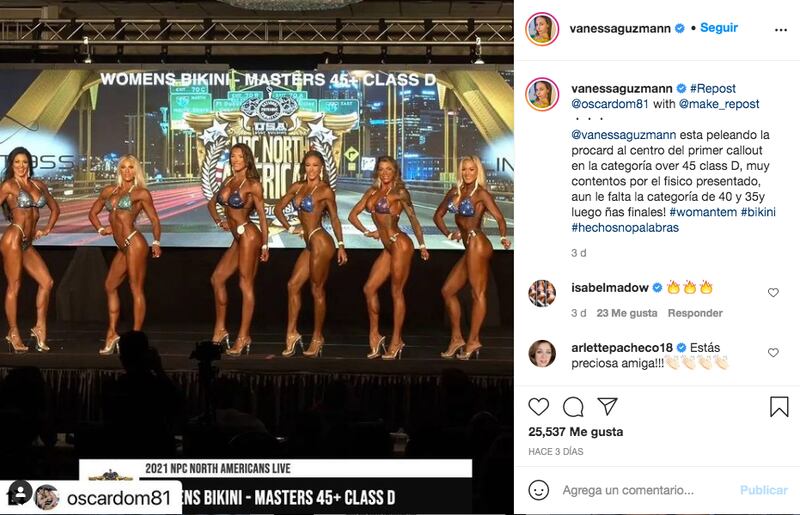Share the post with the paper plane icon
The image size is (800, 515).
(x=608, y=406)
